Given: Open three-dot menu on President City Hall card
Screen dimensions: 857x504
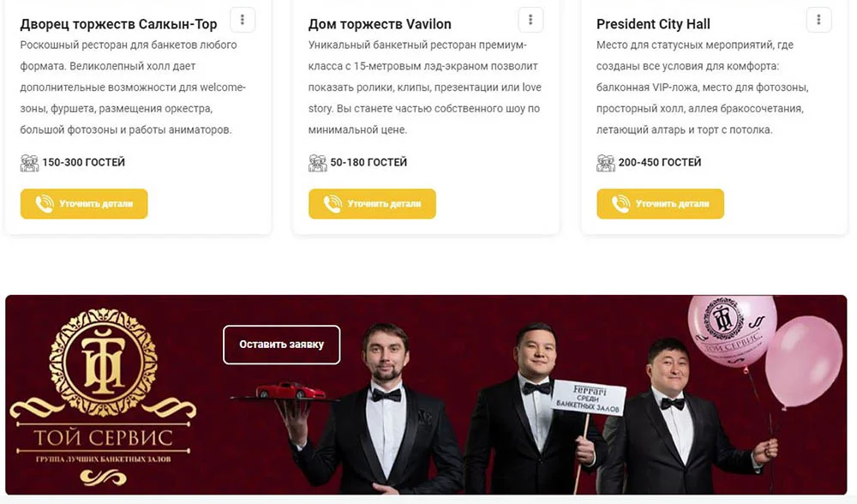Looking at the screenshot, I should [818, 21].
